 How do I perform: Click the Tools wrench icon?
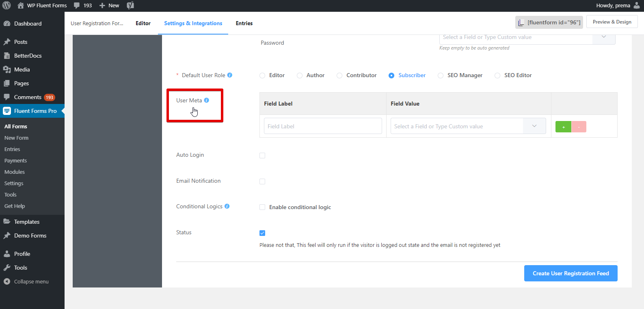[7, 268]
